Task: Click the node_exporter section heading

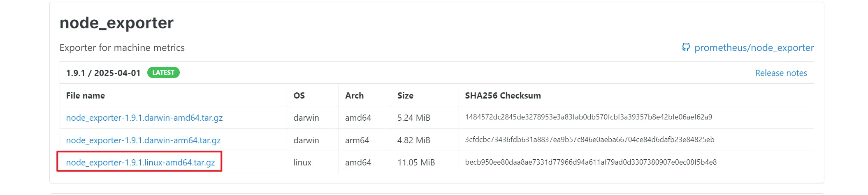Action: 116,23
